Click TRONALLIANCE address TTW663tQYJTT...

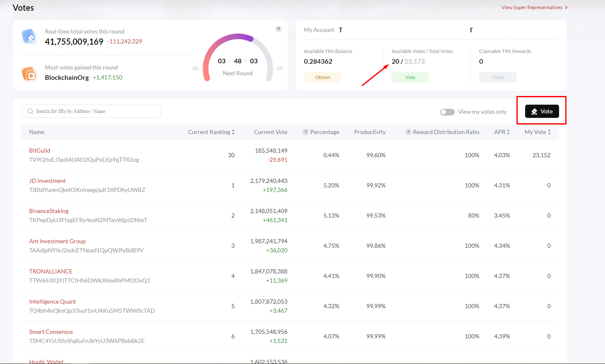90,280
